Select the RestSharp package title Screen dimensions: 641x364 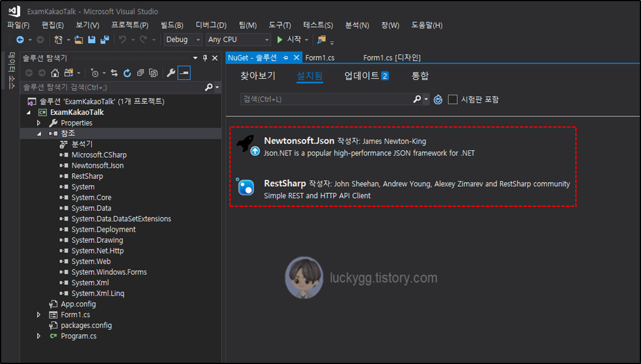tap(285, 183)
